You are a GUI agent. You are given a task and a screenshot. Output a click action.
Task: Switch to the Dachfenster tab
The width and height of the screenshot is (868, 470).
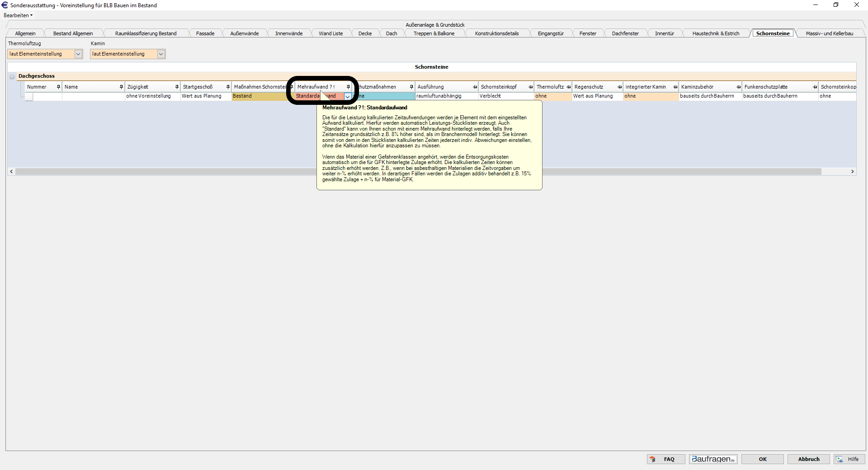625,33
